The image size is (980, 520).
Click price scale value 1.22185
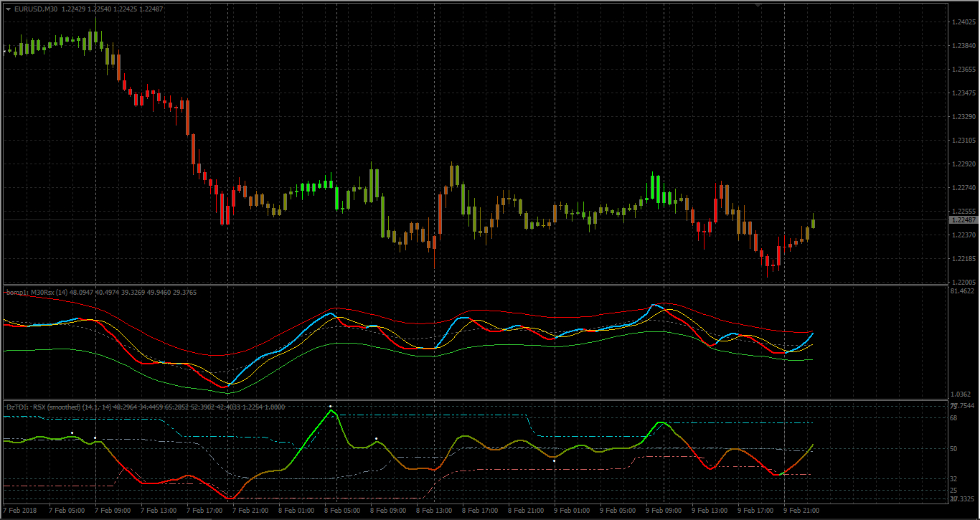click(963, 259)
